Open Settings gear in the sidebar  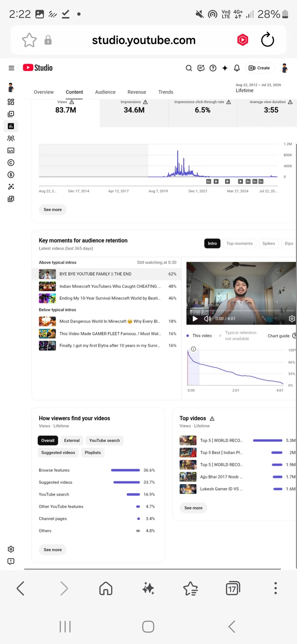11,549
